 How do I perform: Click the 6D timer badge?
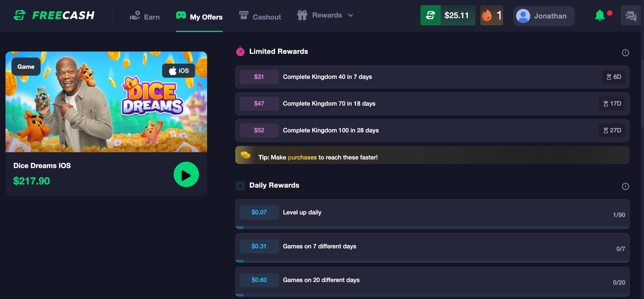coord(614,77)
